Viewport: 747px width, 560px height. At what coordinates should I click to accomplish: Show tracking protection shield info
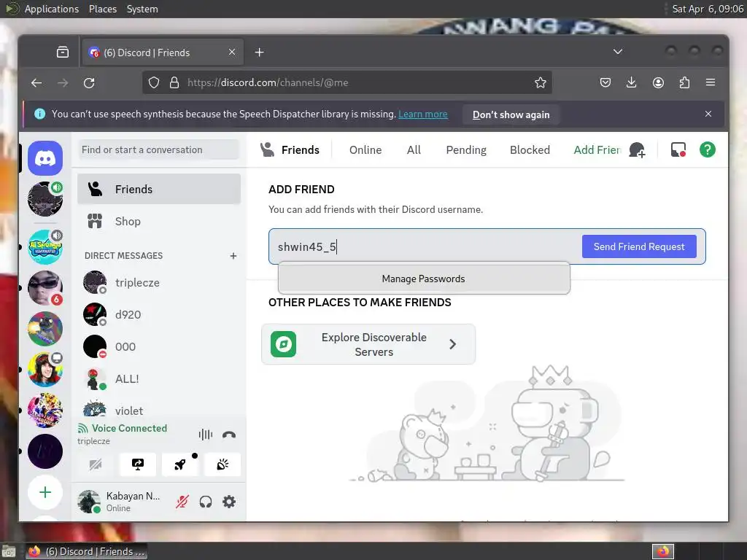[x=153, y=83]
